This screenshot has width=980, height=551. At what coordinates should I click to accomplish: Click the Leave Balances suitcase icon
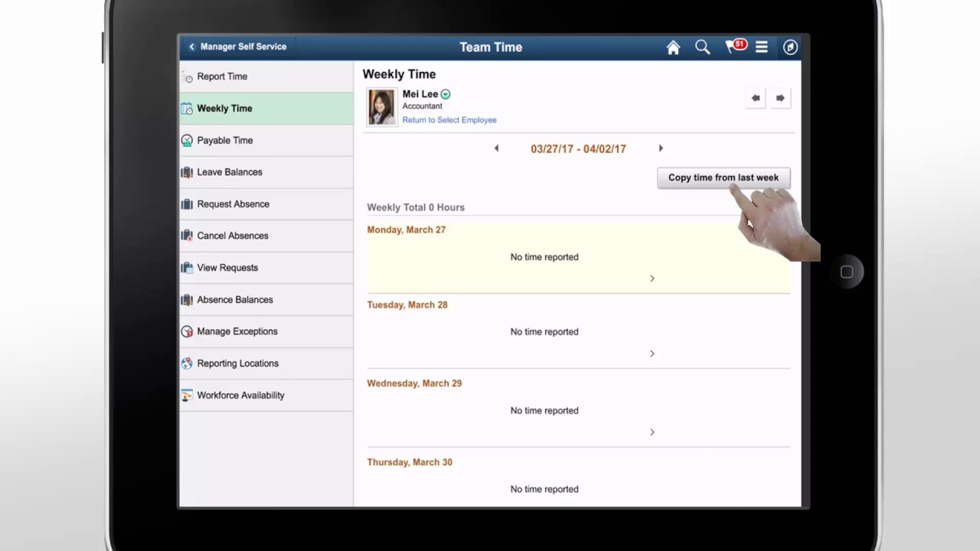point(187,172)
